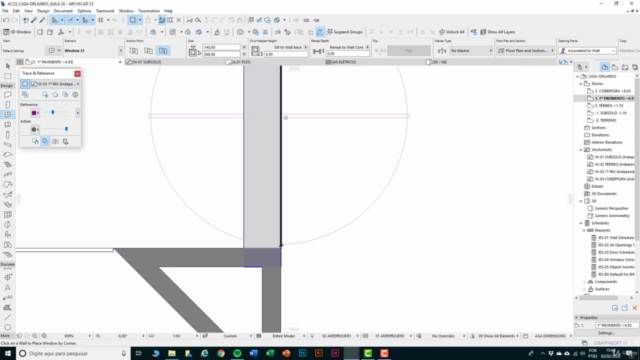
Task: Click the Pick Up Parameters eyedropper icon
Action: [34, 20]
